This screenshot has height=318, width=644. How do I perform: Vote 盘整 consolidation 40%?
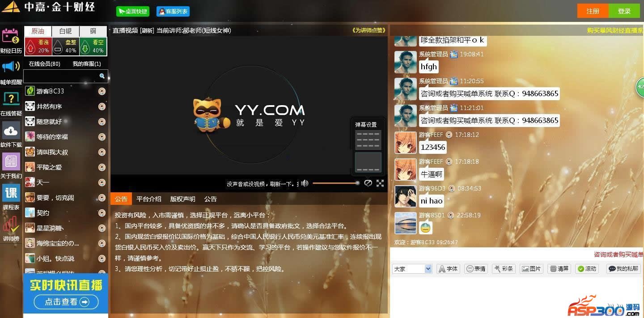pos(65,47)
